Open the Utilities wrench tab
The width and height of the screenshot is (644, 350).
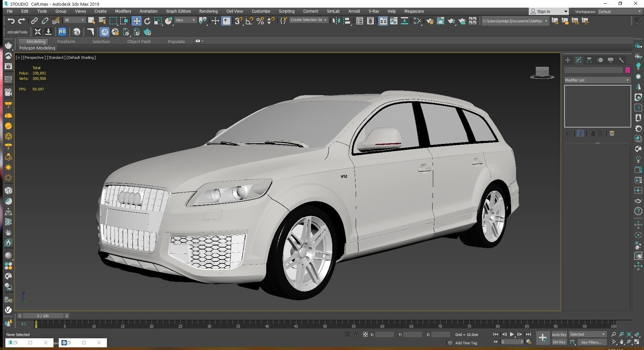[621, 60]
